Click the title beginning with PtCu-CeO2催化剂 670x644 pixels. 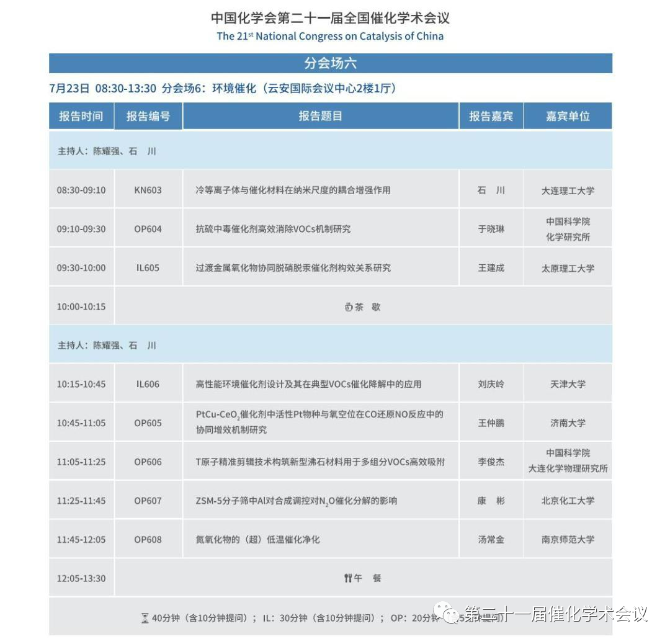click(319, 423)
